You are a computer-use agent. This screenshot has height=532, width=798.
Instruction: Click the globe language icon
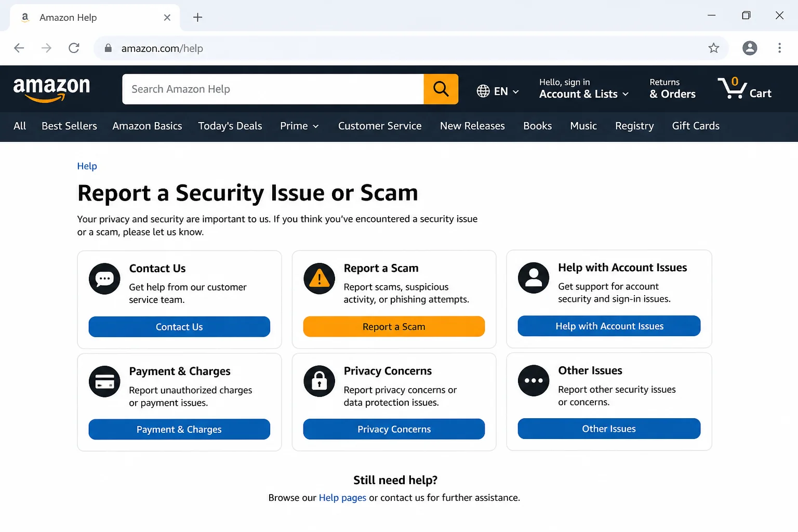(483, 91)
